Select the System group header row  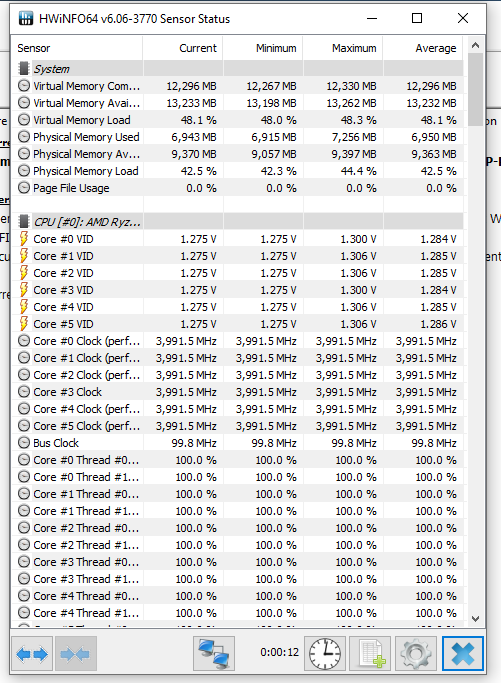click(238, 69)
